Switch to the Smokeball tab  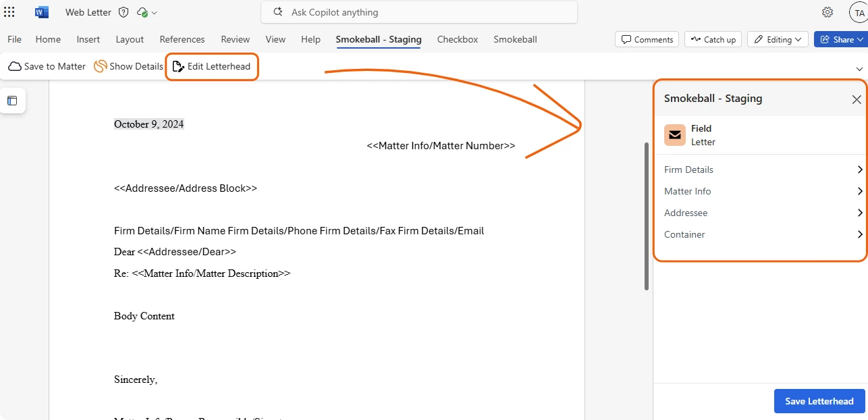pos(515,39)
